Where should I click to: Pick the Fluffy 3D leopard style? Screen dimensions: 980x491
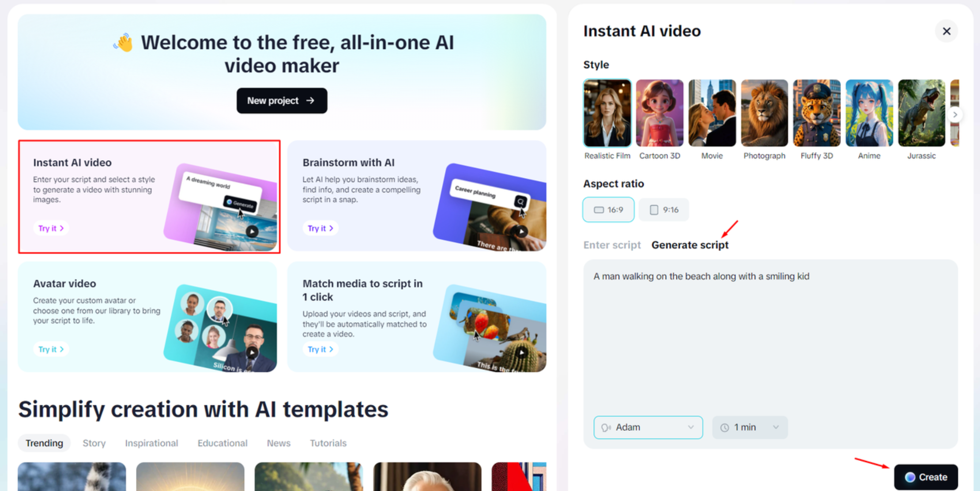816,113
